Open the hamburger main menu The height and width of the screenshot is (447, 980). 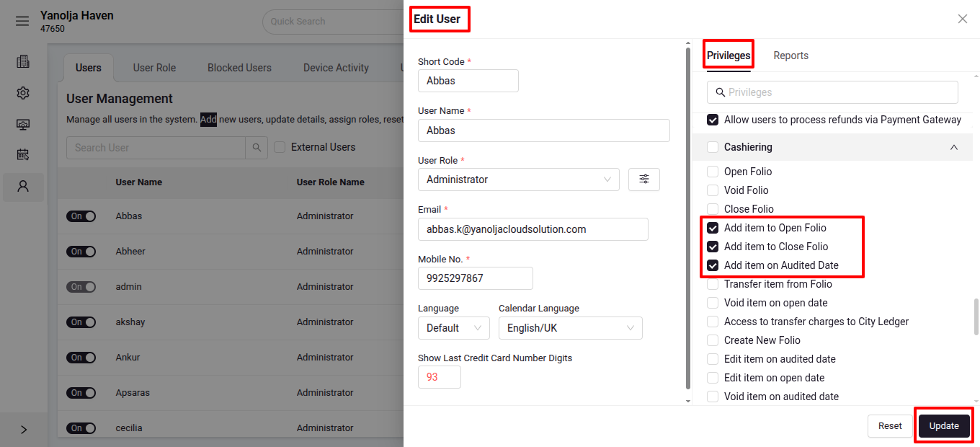[22, 21]
